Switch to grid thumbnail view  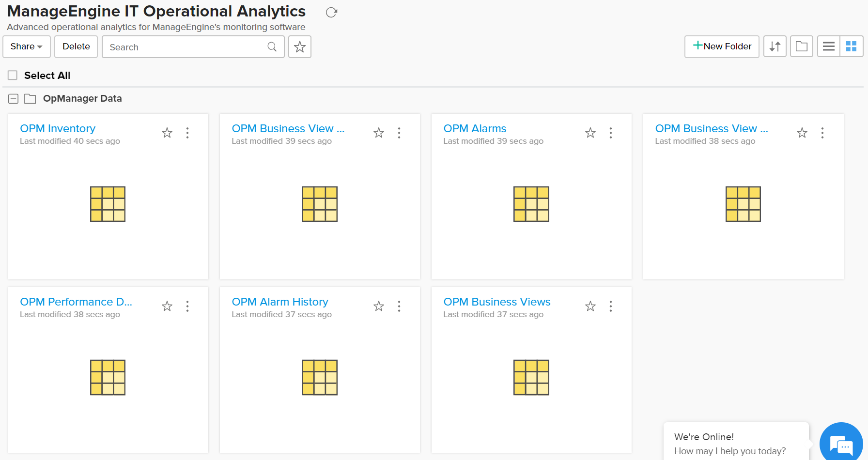click(x=852, y=46)
